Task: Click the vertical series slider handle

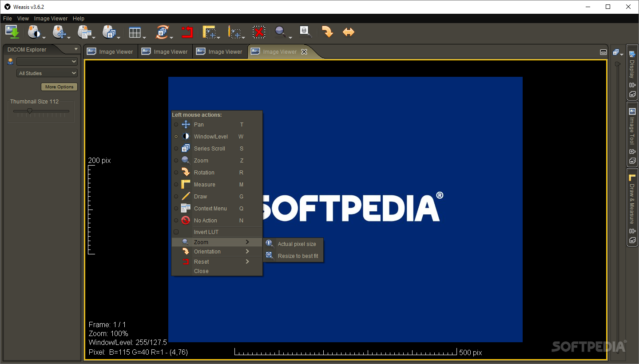Action: [617, 64]
